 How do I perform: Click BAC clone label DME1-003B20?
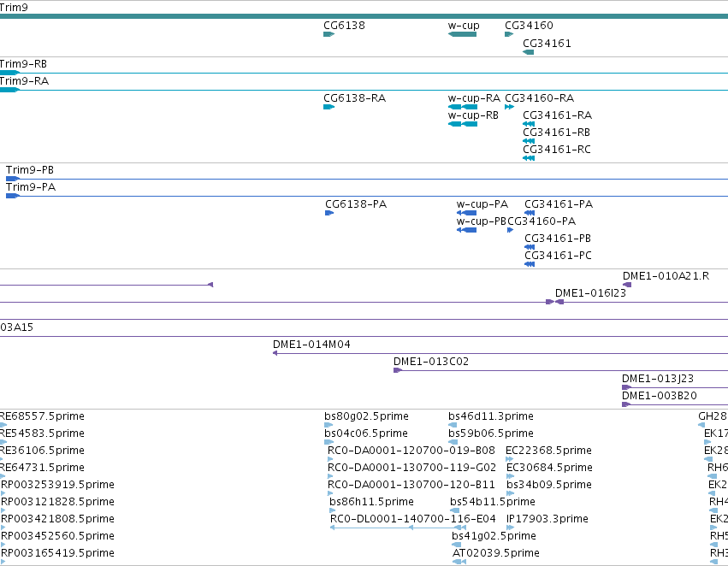click(x=660, y=396)
